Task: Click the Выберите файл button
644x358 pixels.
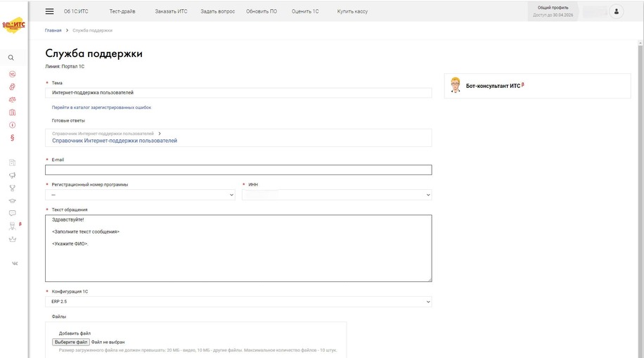Action: [70, 342]
